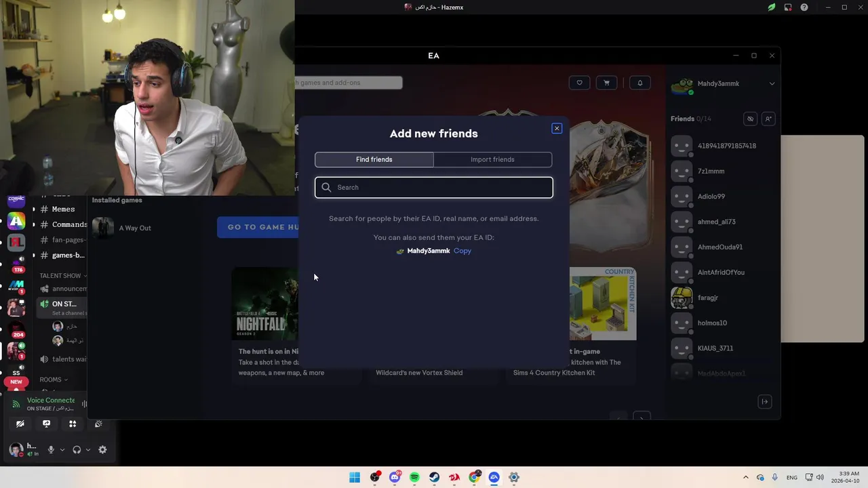Copy the EA ID Mahdy3ammk
This screenshot has width=868, height=488.
[462, 251]
